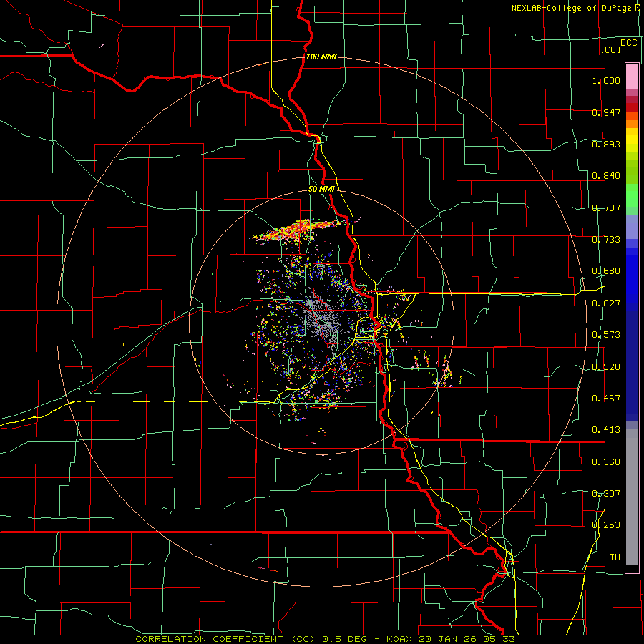Click the 100 NMI range ring label
Viewport: 644px width, 644px height.
tap(321, 57)
